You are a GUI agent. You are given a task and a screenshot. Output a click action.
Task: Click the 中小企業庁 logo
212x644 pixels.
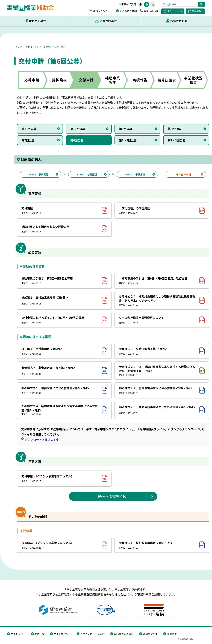pos(106,610)
